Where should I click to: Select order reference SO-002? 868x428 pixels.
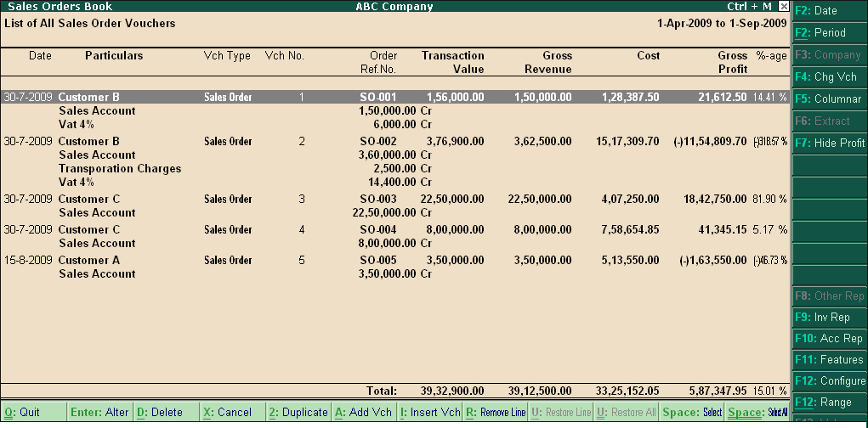[x=378, y=142]
